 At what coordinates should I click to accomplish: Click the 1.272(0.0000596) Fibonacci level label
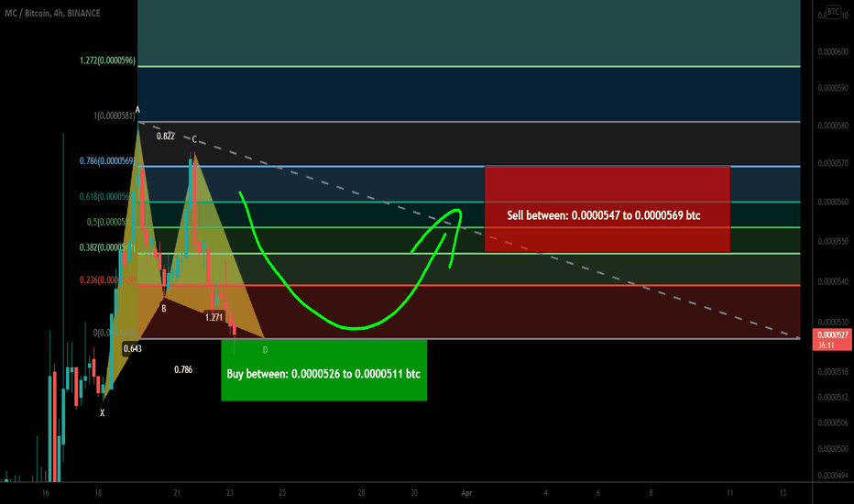[x=108, y=60]
